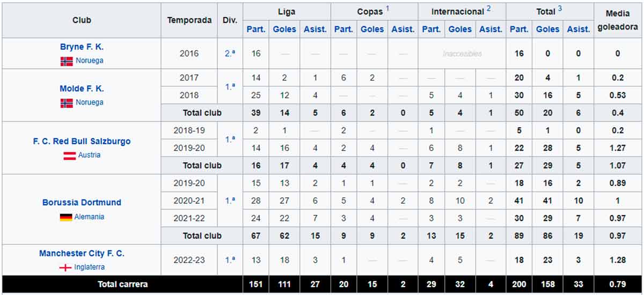
Task: Click footnote 1 next to Copas
Action: pyautogui.click(x=387, y=9)
